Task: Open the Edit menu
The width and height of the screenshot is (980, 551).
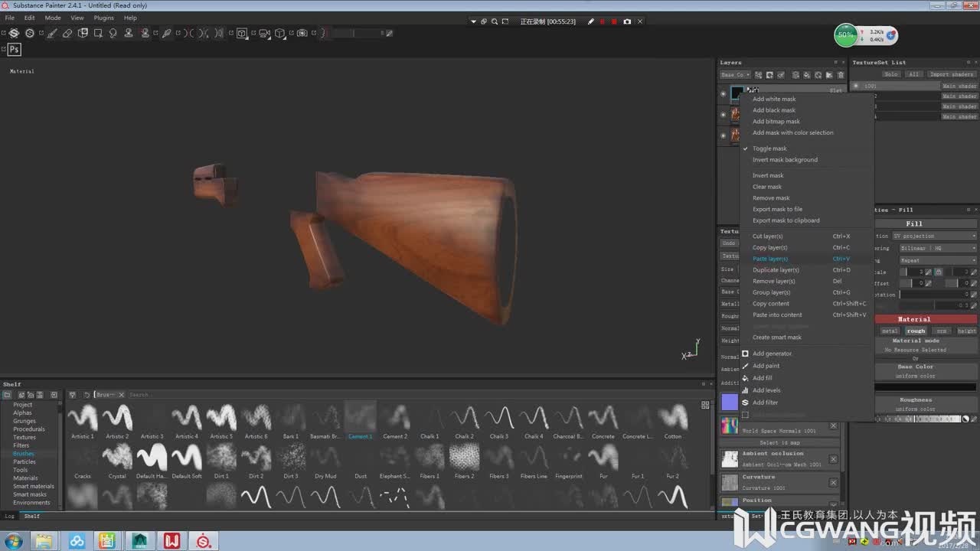Action: (29, 18)
